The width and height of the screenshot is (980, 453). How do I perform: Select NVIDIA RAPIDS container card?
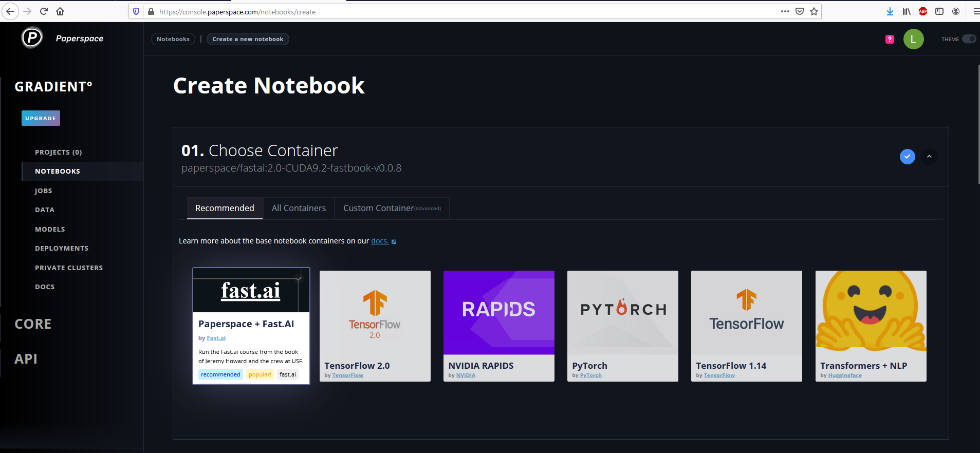coord(499,326)
